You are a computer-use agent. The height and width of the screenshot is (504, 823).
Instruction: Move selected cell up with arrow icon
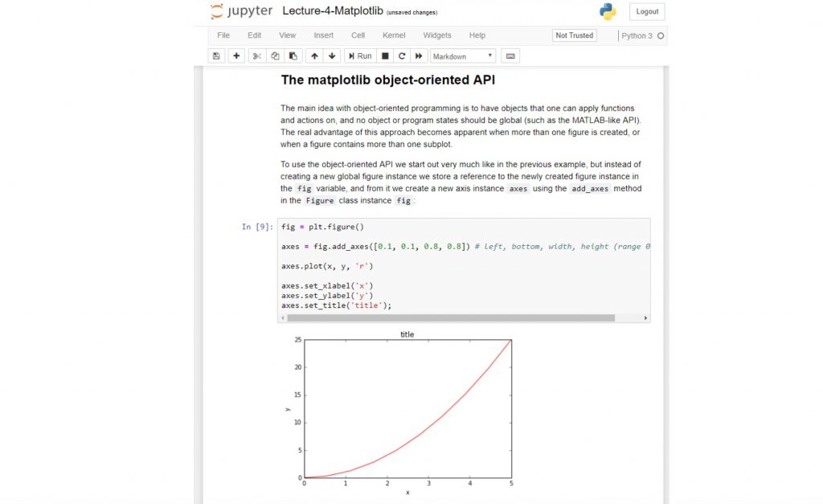click(x=314, y=56)
